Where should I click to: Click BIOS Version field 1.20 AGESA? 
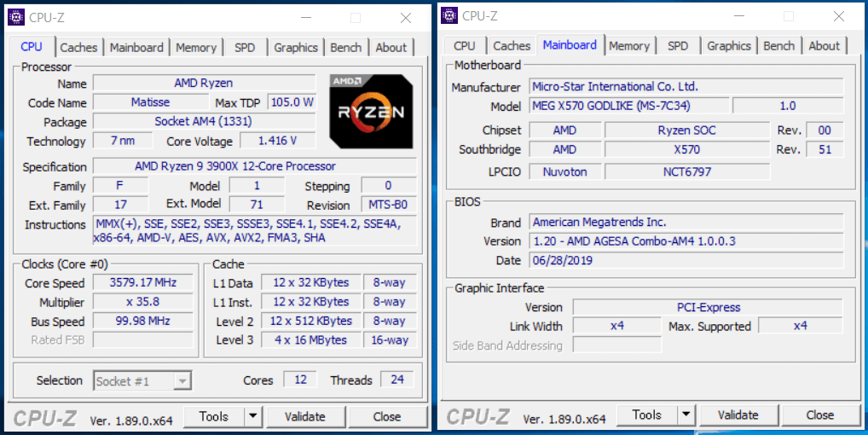coord(686,241)
